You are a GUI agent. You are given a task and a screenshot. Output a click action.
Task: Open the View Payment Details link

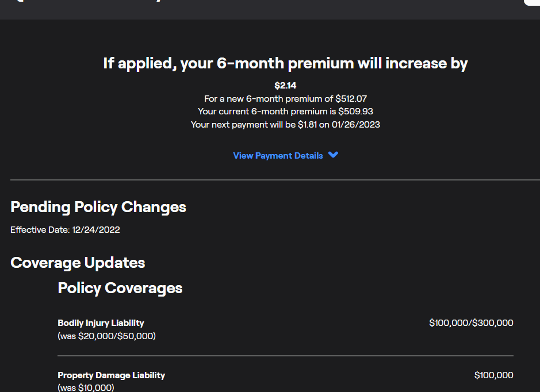coord(278,156)
